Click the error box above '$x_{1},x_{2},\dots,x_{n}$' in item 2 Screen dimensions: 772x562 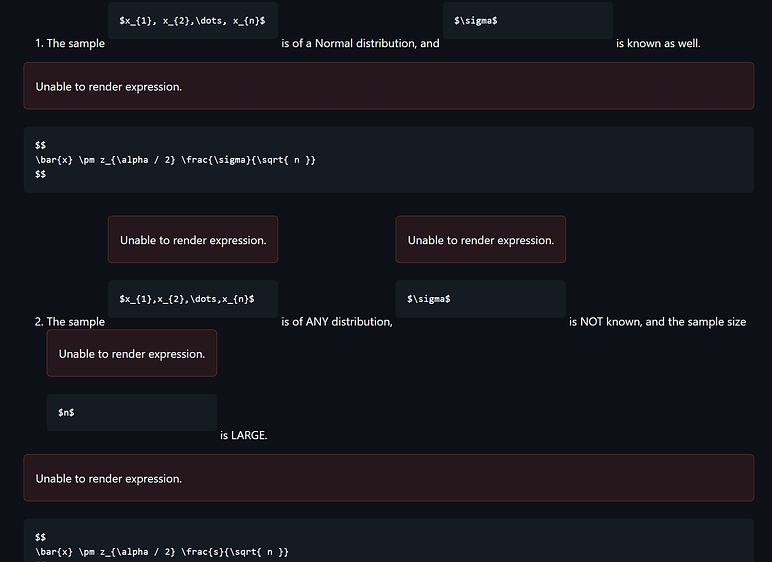point(193,239)
